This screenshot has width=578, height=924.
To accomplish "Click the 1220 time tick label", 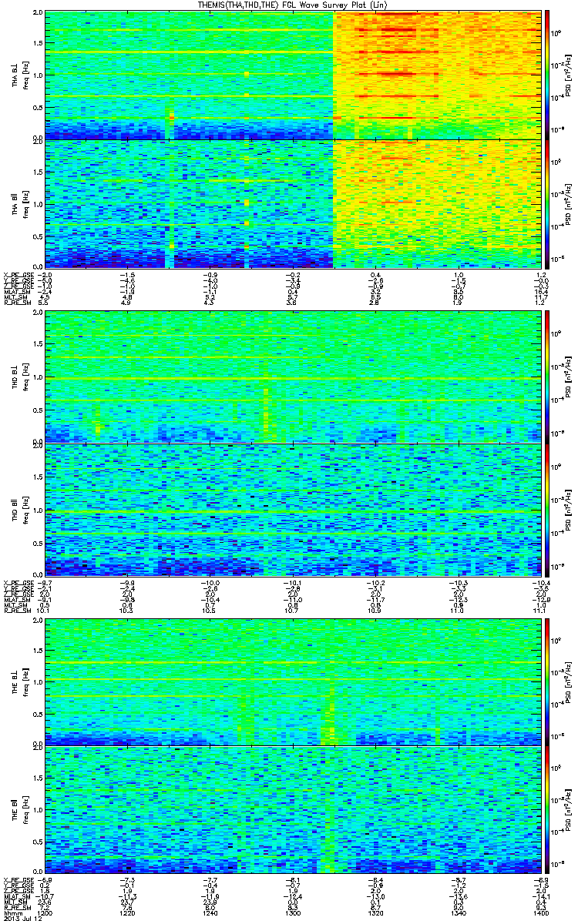I will tap(127, 912).
